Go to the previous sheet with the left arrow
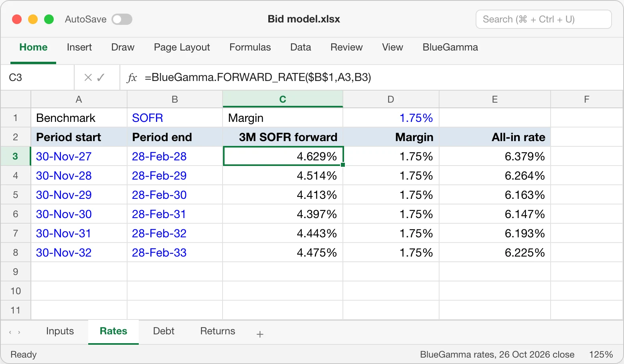 10,332
